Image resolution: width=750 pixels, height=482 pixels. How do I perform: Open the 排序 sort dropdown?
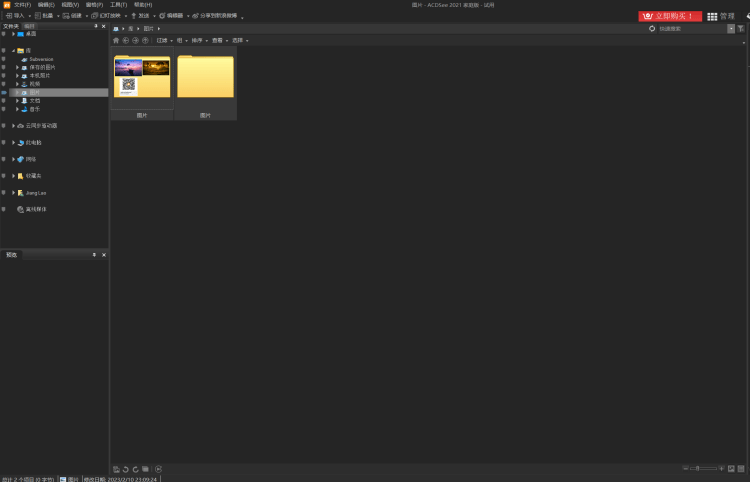199,41
